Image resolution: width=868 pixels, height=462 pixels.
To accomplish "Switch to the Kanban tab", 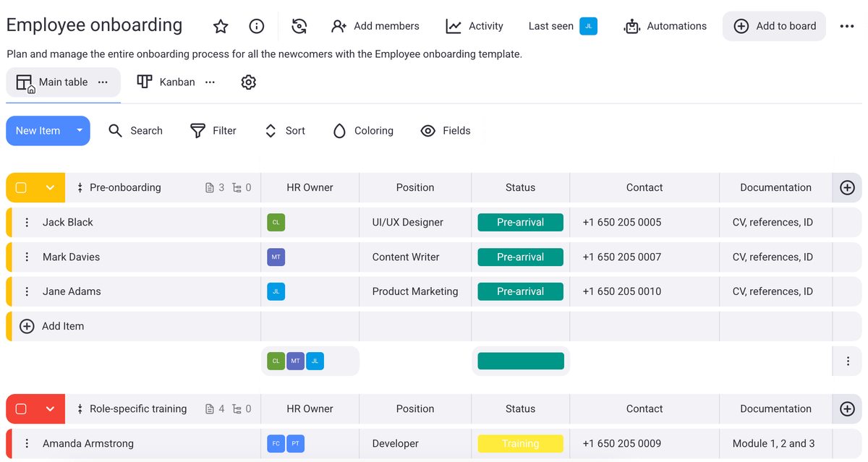I will click(x=167, y=82).
